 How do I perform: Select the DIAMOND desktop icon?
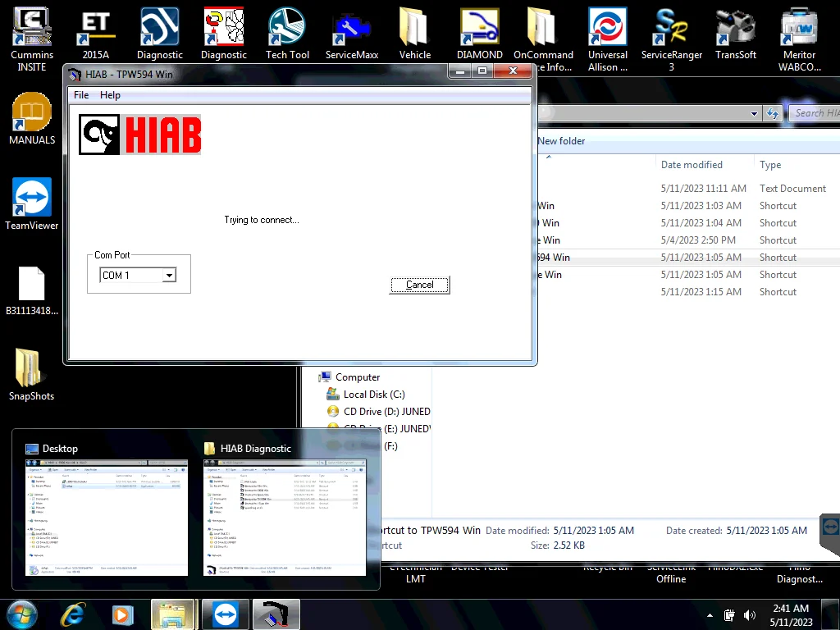click(479, 29)
